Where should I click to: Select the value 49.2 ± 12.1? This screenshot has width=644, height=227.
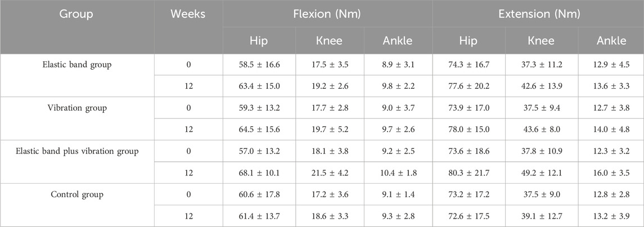(541, 173)
